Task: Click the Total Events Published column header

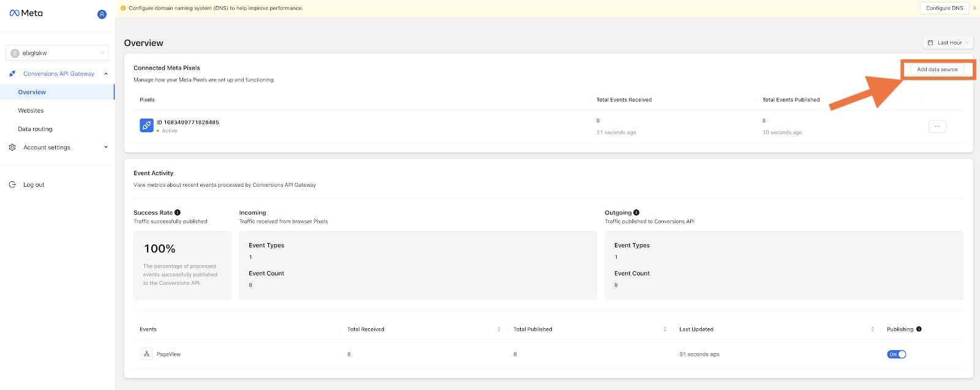Action: point(791,100)
